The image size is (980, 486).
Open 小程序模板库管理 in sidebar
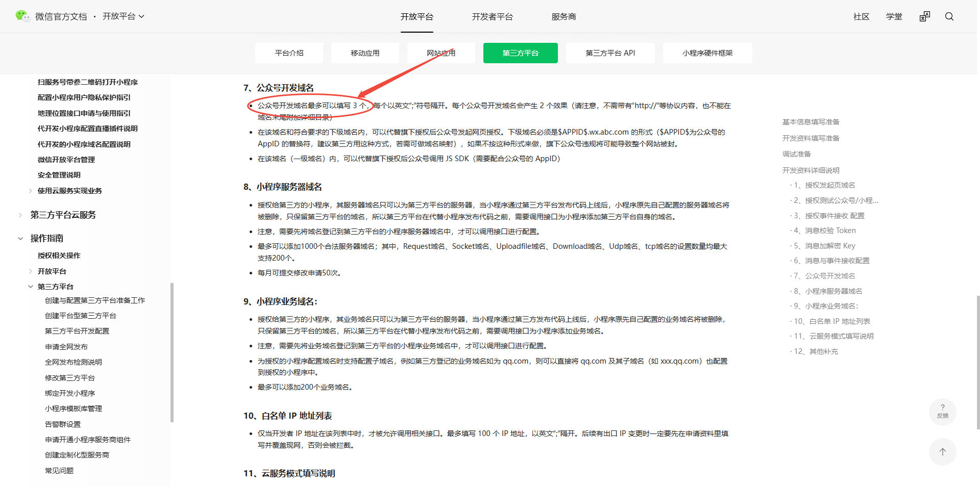pos(73,408)
